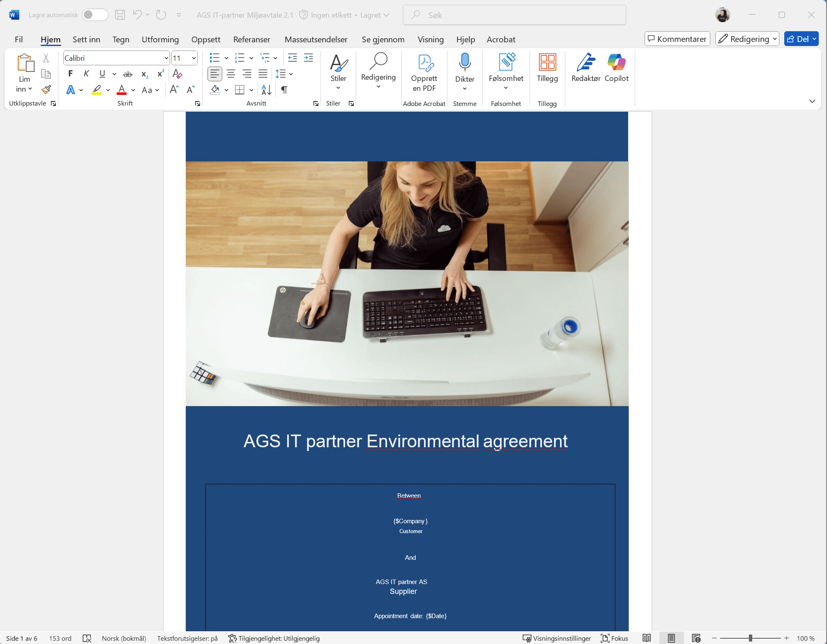Viewport: 827px width, 644px height.
Task: Select Align left paragraph alignment
Action: 214,74
